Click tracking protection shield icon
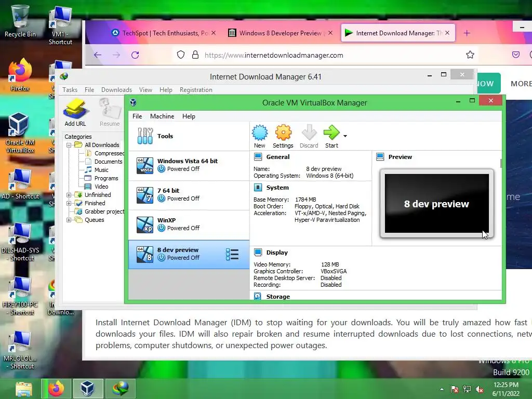The image size is (532, 399). pyautogui.click(x=181, y=55)
